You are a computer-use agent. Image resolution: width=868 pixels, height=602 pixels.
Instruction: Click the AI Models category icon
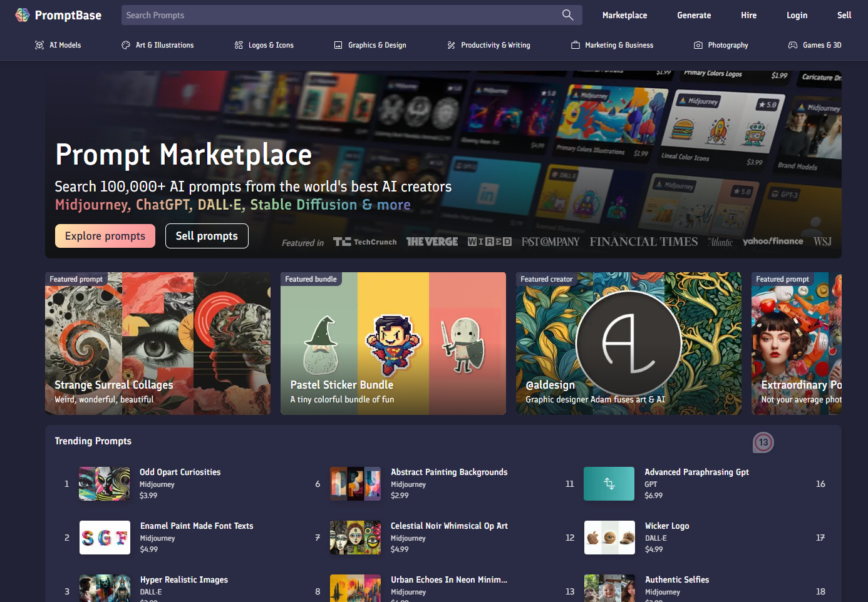tap(39, 45)
